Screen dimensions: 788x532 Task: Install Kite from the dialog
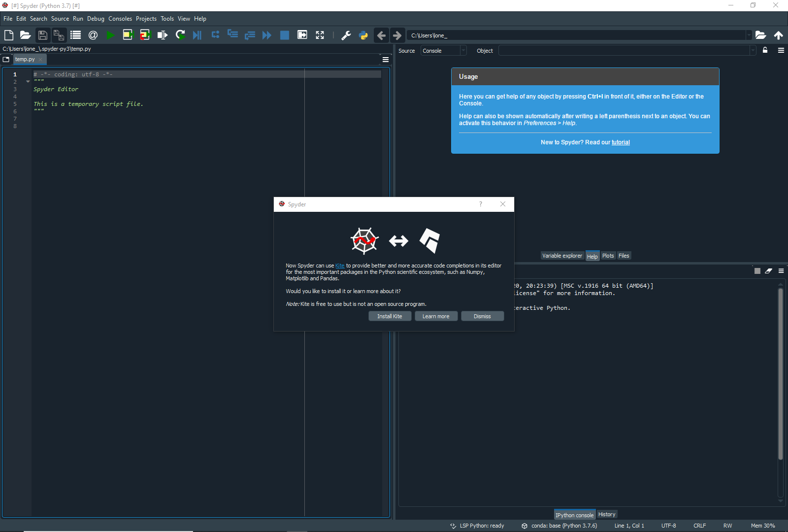pyautogui.click(x=390, y=316)
